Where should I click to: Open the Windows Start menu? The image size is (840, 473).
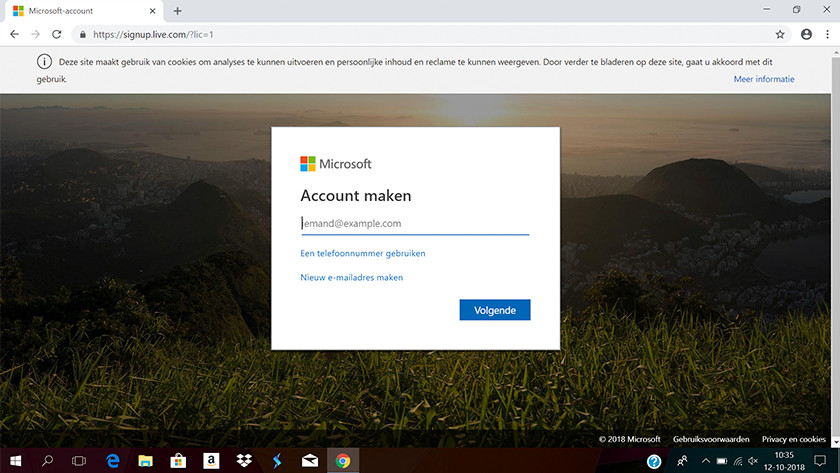point(16,461)
